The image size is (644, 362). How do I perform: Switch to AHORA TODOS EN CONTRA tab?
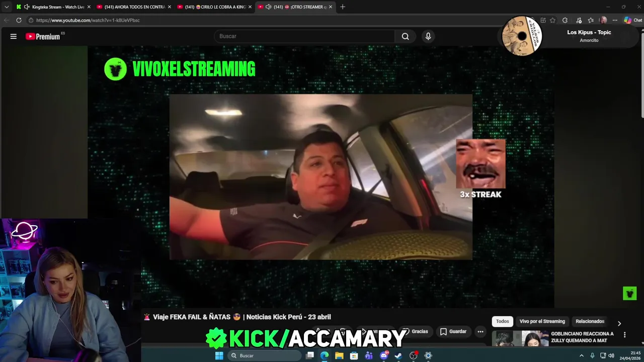(x=135, y=7)
